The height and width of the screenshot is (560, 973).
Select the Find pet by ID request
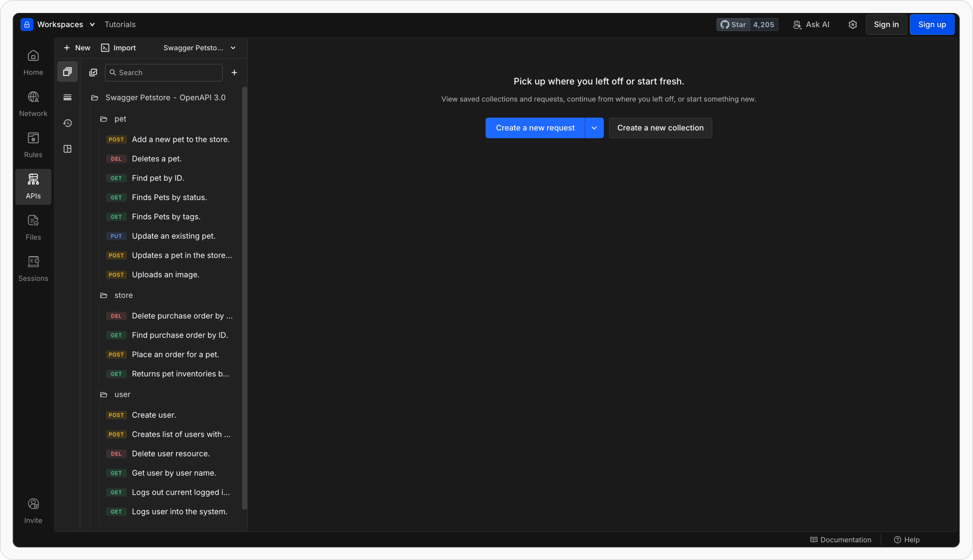[x=158, y=178]
